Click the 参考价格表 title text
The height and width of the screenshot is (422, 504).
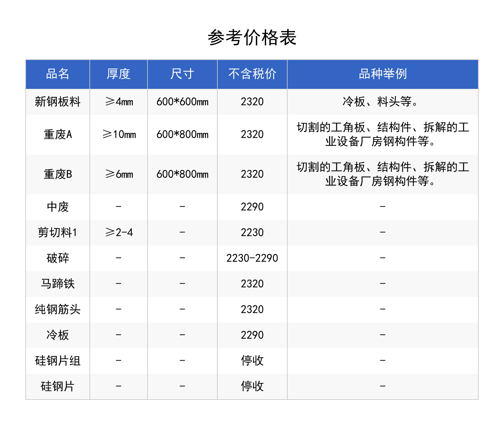[x=252, y=38]
